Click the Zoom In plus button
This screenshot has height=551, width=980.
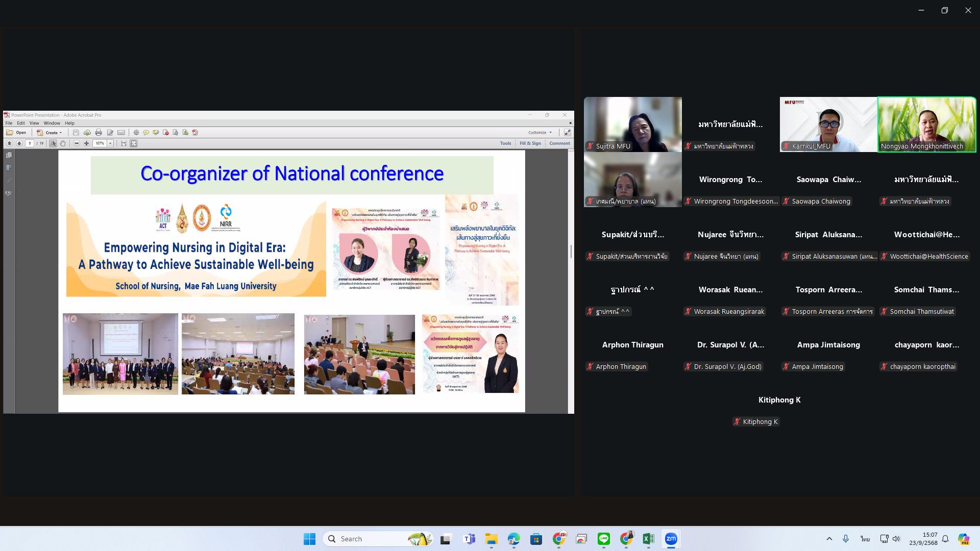coord(86,143)
